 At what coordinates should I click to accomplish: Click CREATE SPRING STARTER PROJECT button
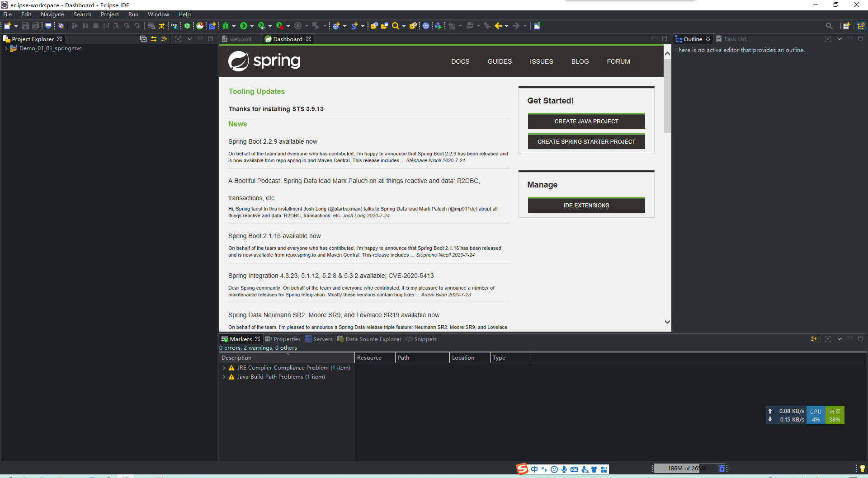[586, 141]
